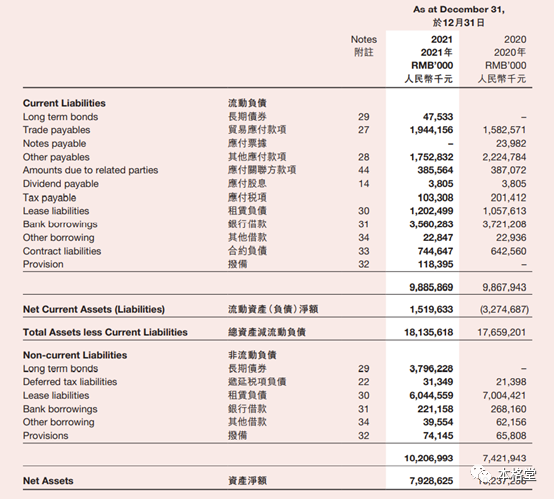Select the 2020 Lease liabilities value 7,004,421
This screenshot has height=499, width=554.
[x=505, y=395]
